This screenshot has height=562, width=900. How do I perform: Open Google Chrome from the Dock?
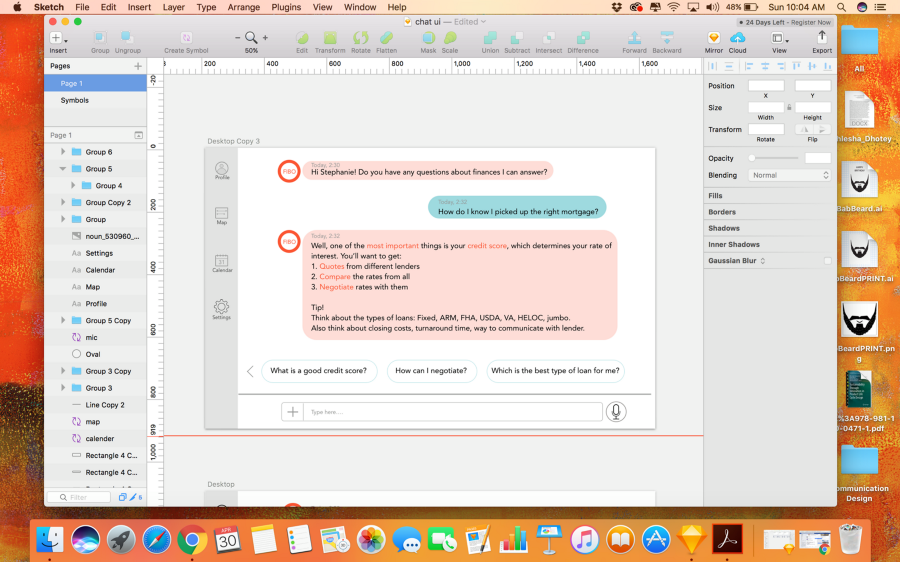192,540
